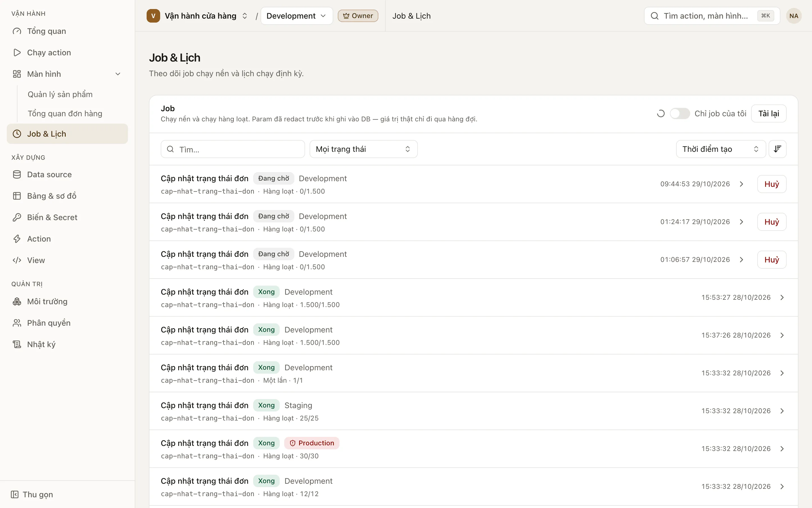Click the Action lightning bolt icon

click(17, 239)
